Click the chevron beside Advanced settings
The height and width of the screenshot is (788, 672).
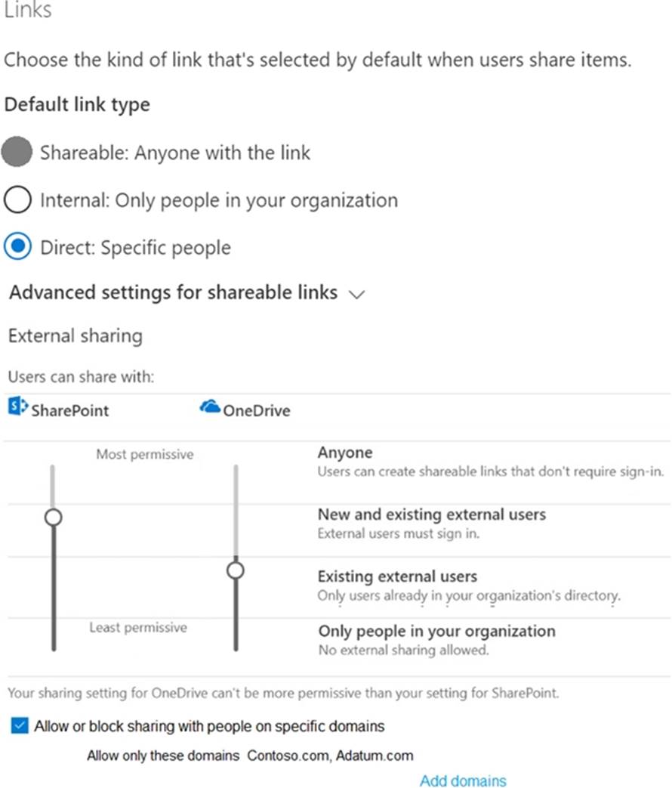pyautogui.click(x=357, y=295)
